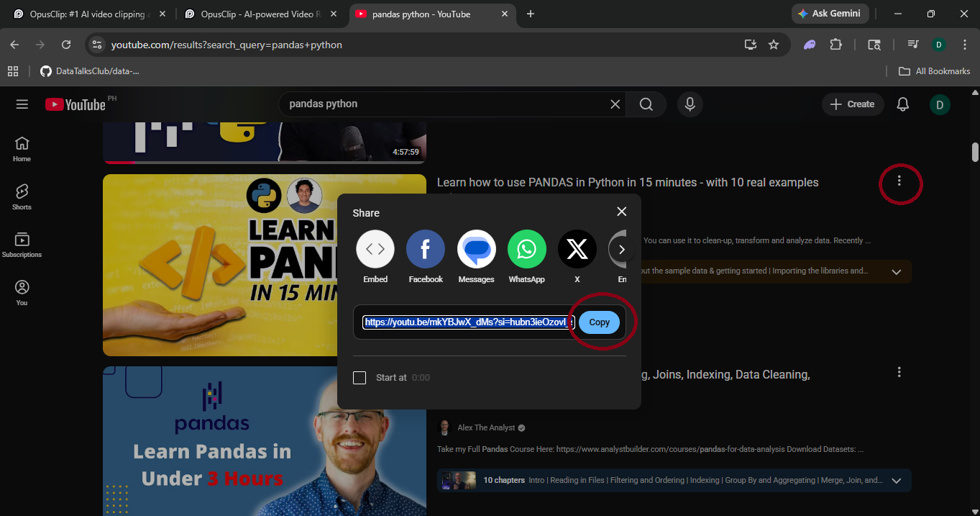The height and width of the screenshot is (516, 980).
Task: Open the Learn Pandas in Under 3 Hours thumbnail
Action: 265,441
